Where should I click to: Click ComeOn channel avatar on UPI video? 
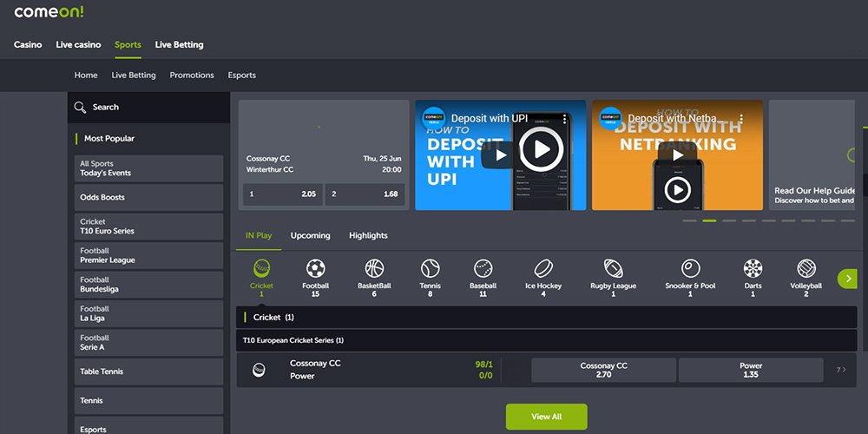tap(433, 118)
